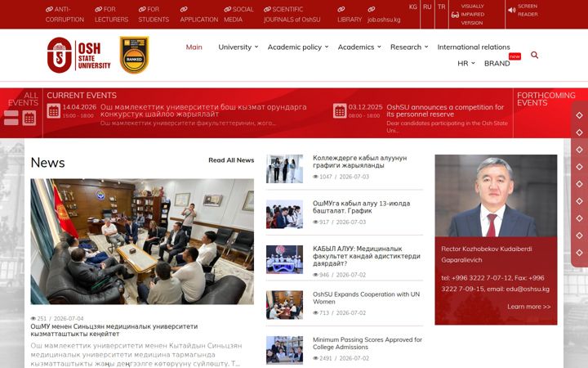This screenshot has width=588, height=368.
Task: Activate the screen reader speaker icon
Action: pos(512,10)
